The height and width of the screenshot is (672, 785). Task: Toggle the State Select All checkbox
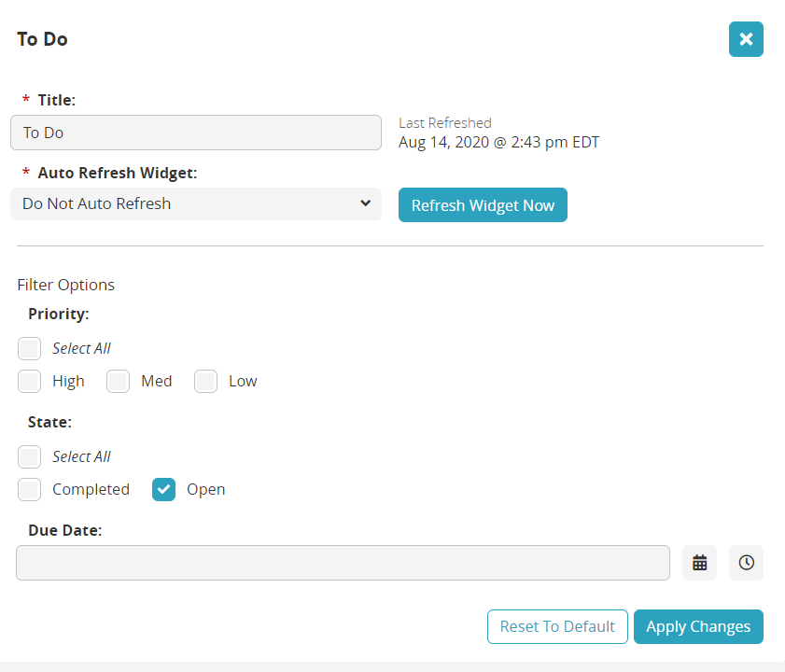pos(30,456)
